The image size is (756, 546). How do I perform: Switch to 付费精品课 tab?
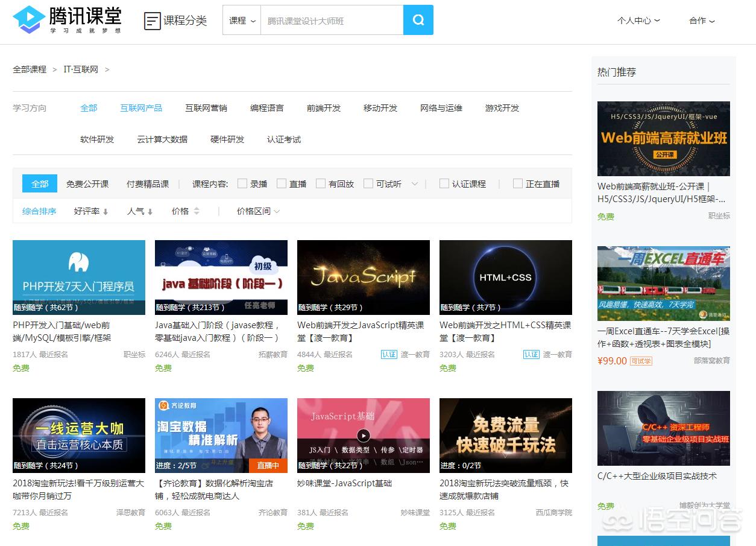click(x=148, y=184)
